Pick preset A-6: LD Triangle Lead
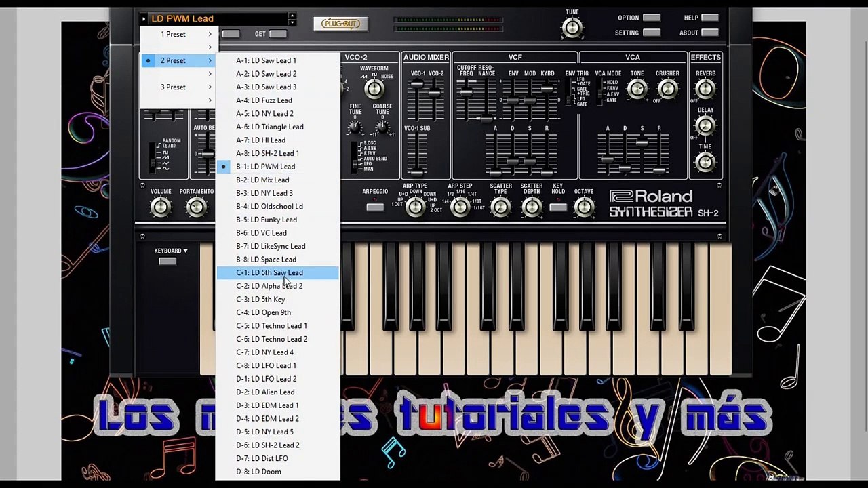The height and width of the screenshot is (488, 868). (278, 127)
